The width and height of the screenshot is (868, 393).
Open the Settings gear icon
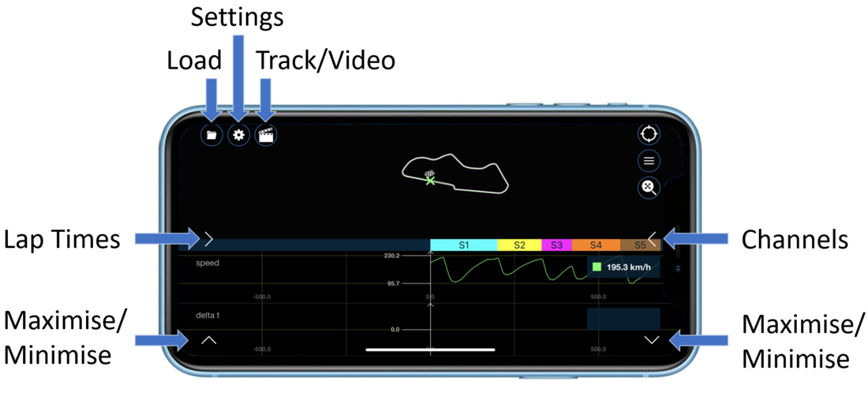pos(238,134)
